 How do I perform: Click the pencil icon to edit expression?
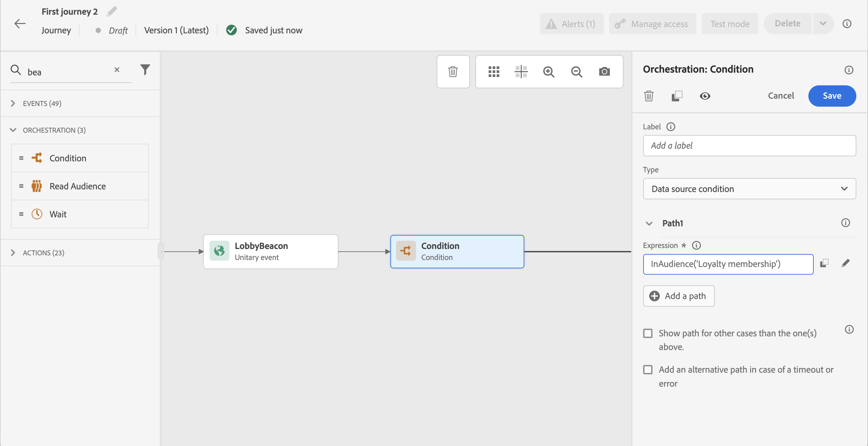coord(845,263)
